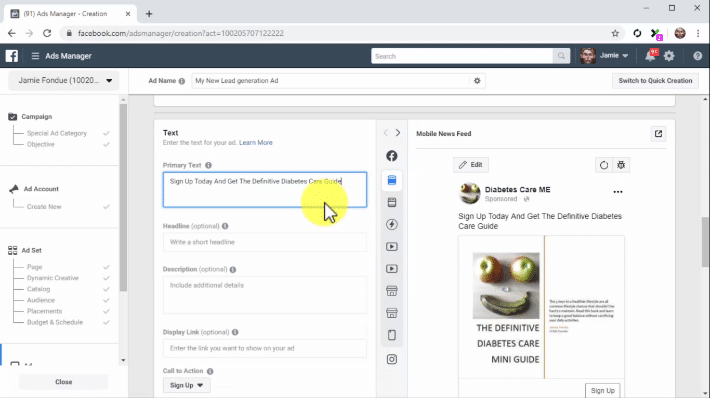
Task: Show Primary Text info icon
Action: point(208,165)
